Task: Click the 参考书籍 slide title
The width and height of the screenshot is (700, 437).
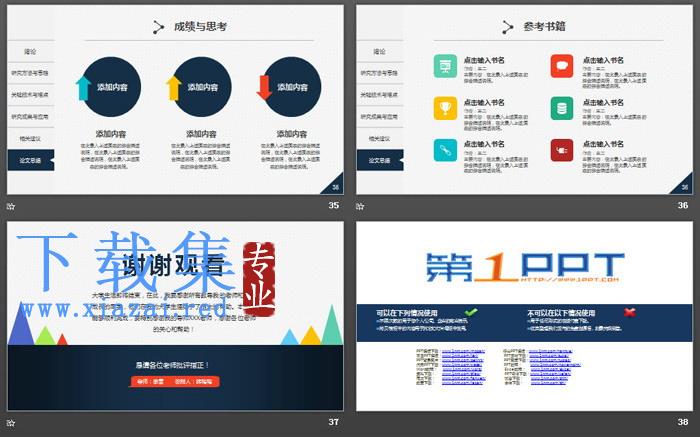Action: tap(544, 27)
